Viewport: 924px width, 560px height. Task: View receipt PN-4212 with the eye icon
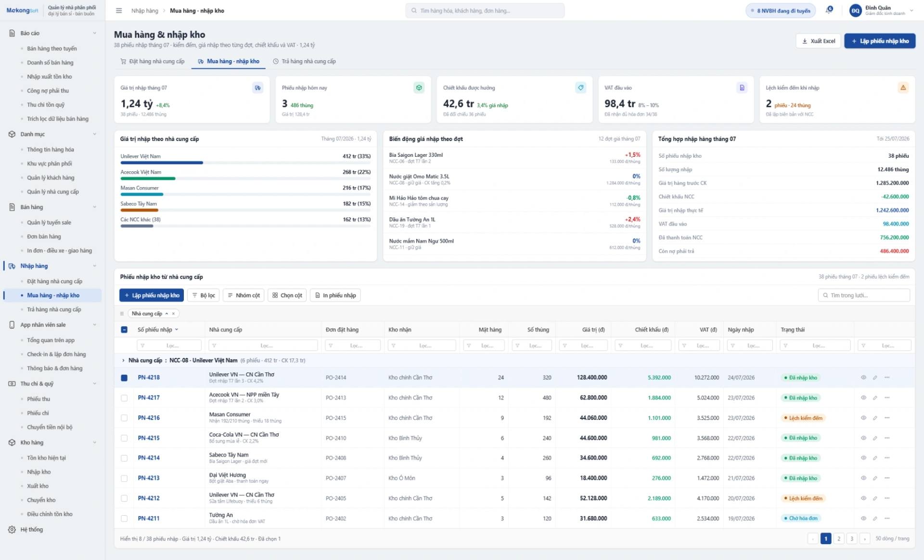click(x=863, y=498)
